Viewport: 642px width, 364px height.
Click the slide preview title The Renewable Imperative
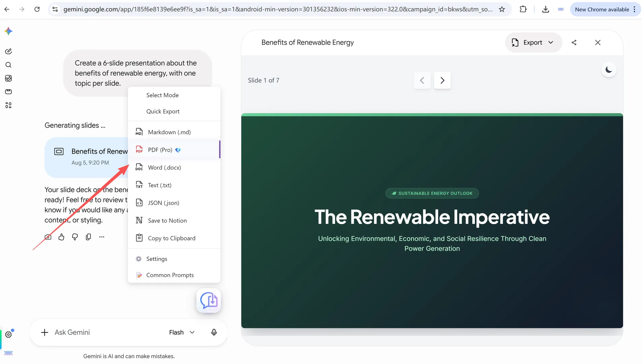coord(432,217)
